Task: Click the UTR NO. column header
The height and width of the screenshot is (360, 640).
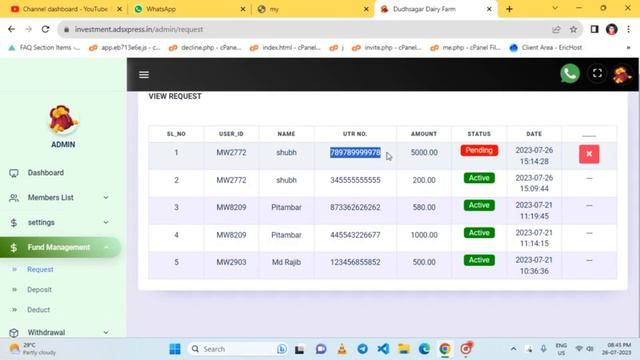Action: (x=355, y=134)
